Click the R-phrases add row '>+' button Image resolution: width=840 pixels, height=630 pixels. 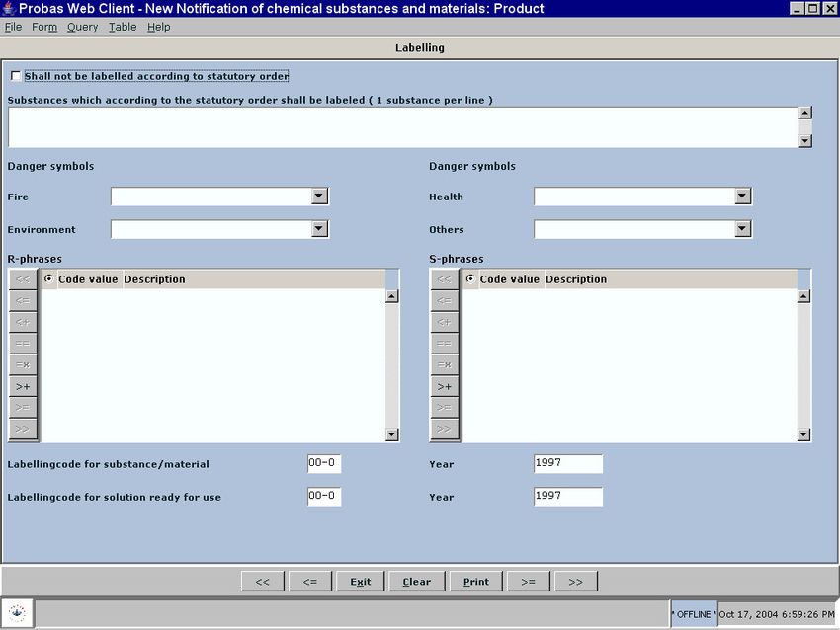click(x=23, y=386)
